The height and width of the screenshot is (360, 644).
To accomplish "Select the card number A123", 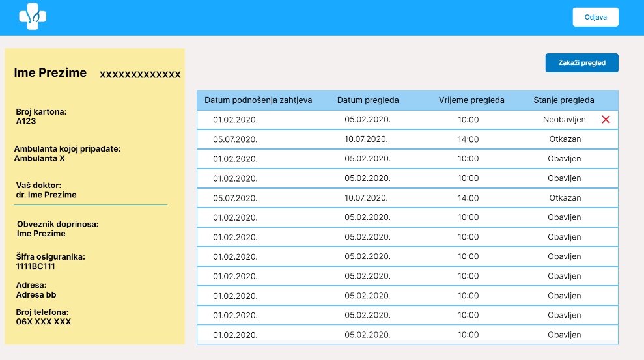I will click(25, 121).
